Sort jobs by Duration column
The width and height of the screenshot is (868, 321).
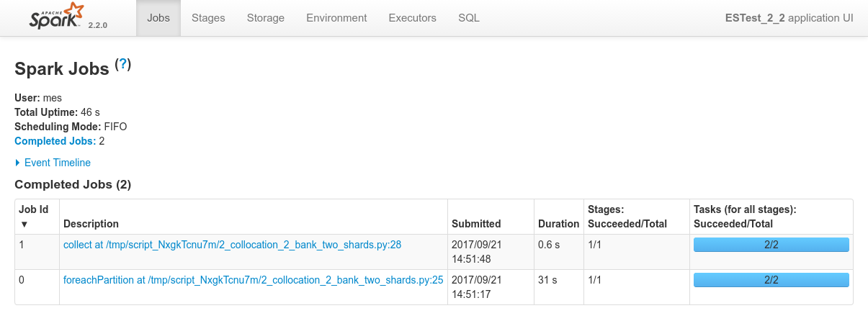pos(558,224)
